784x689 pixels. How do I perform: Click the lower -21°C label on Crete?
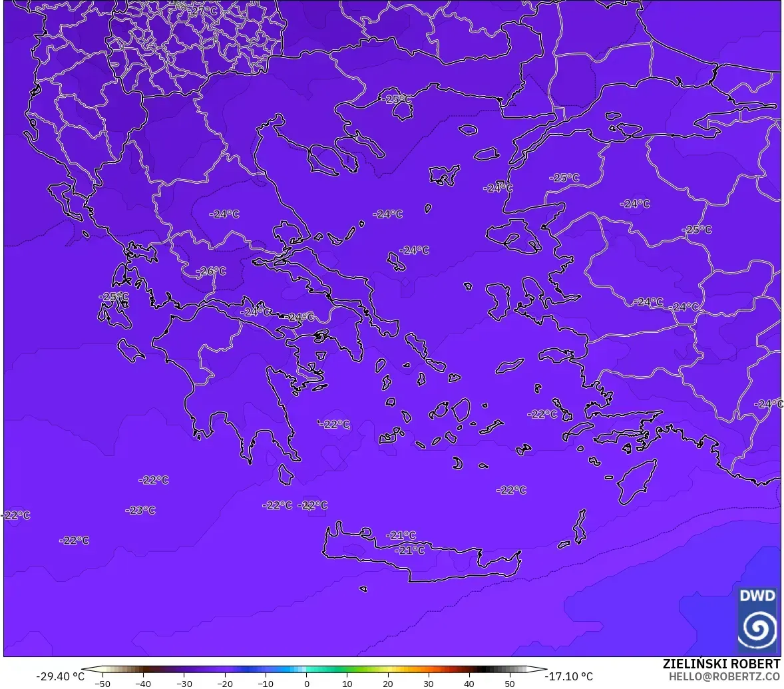tap(409, 550)
